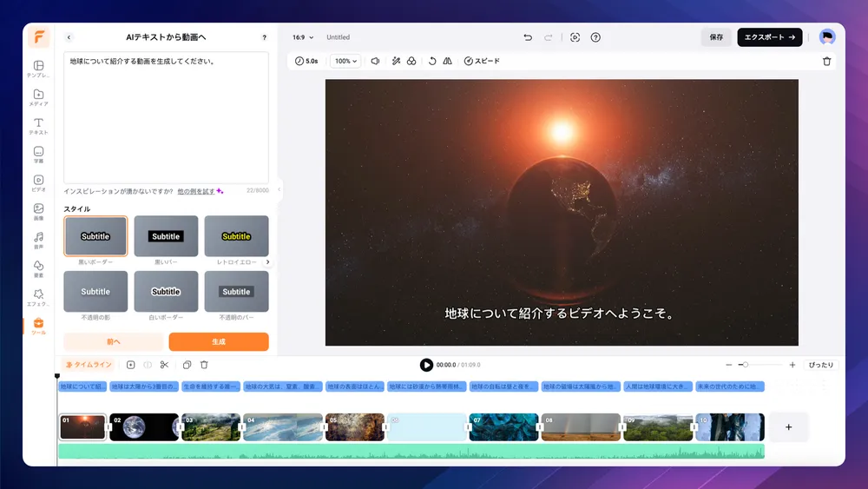
Task: Click the Untitled project name field
Action: tap(339, 37)
